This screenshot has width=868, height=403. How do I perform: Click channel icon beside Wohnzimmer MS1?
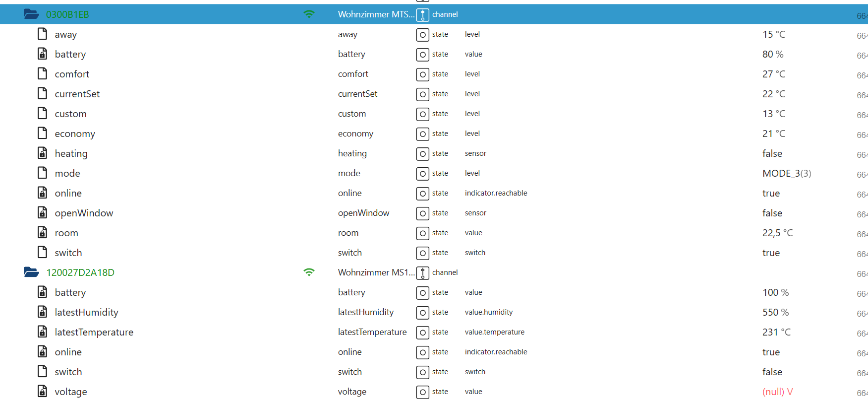[422, 273]
